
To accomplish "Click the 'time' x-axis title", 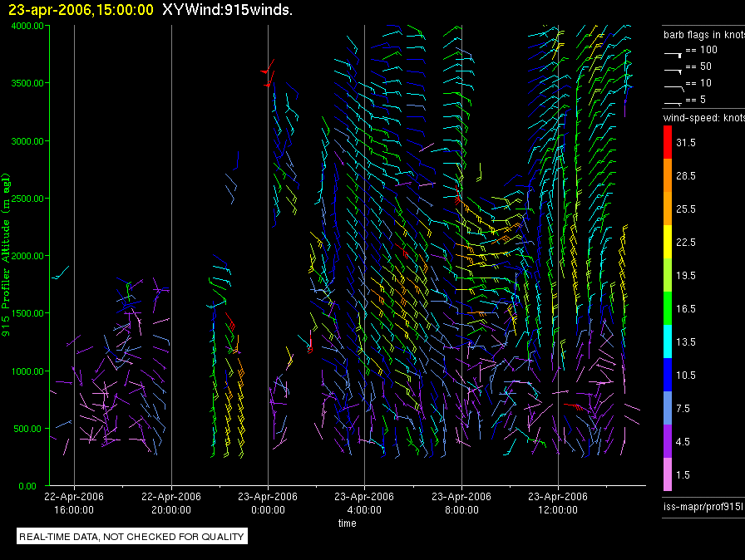I will 348,523.
